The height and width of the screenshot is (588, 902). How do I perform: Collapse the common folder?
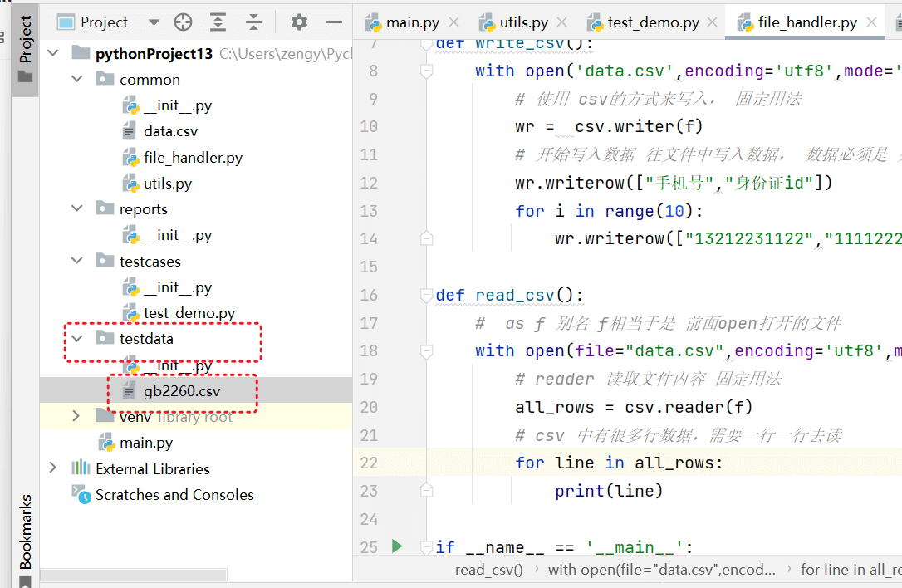pyautogui.click(x=77, y=79)
